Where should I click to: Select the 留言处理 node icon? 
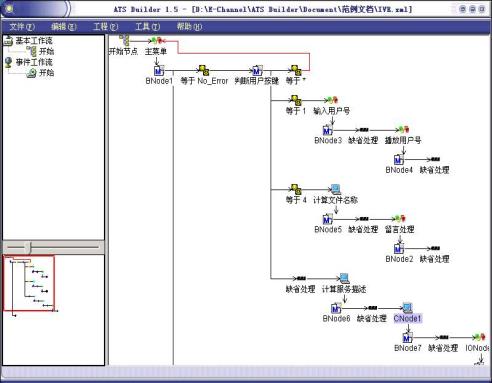click(x=399, y=219)
